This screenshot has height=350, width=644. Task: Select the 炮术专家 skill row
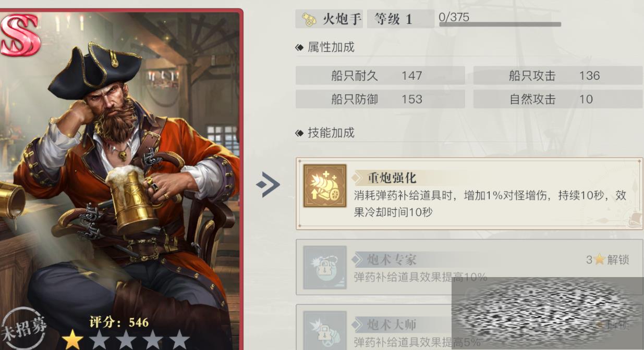coord(469,267)
